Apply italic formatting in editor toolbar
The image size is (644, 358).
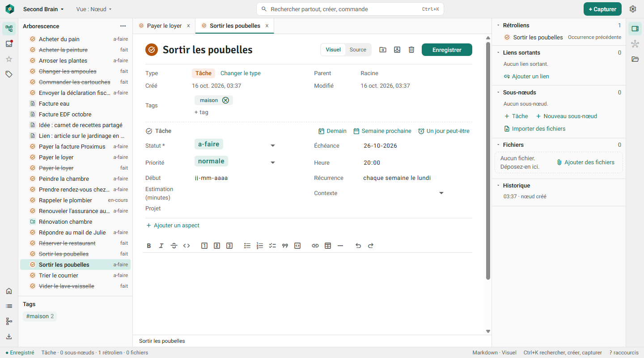click(x=161, y=246)
